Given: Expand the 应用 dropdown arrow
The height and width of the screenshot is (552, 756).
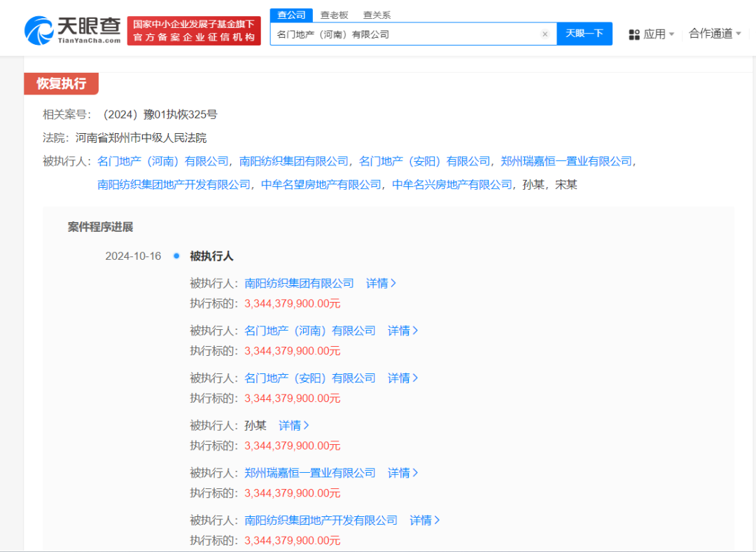Looking at the screenshot, I should pos(671,34).
